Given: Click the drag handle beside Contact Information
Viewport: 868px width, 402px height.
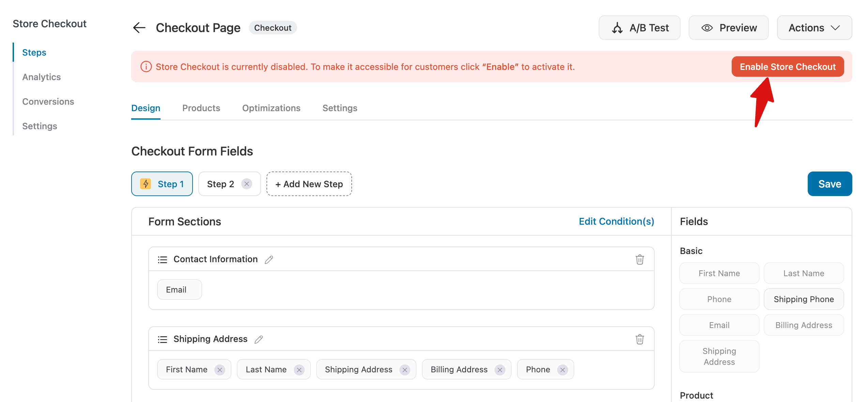Looking at the screenshot, I should pos(162,259).
